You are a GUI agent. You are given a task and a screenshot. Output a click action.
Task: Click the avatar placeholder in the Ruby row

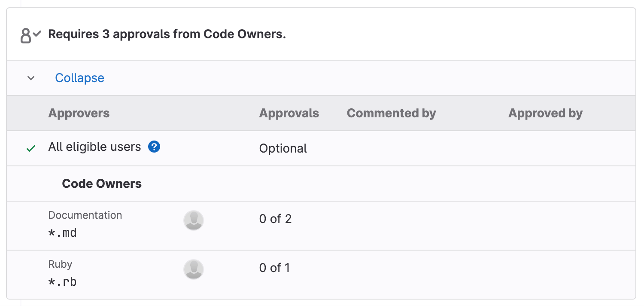[x=193, y=269]
